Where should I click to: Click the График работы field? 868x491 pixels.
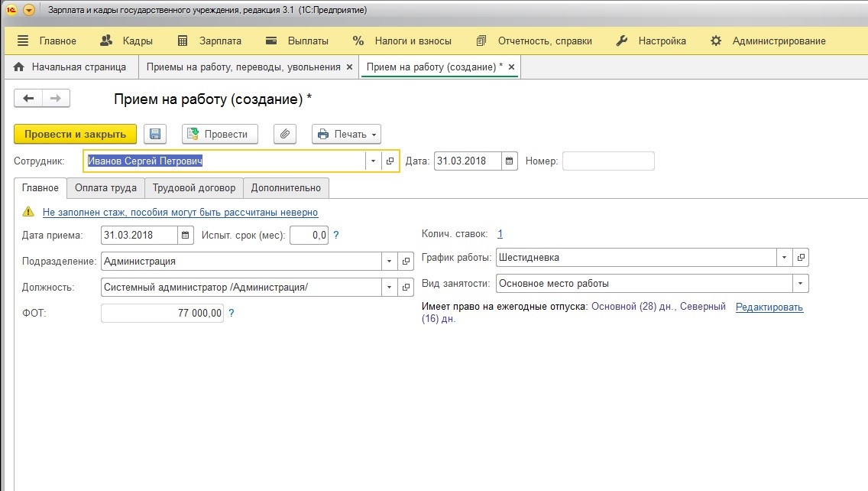point(636,257)
